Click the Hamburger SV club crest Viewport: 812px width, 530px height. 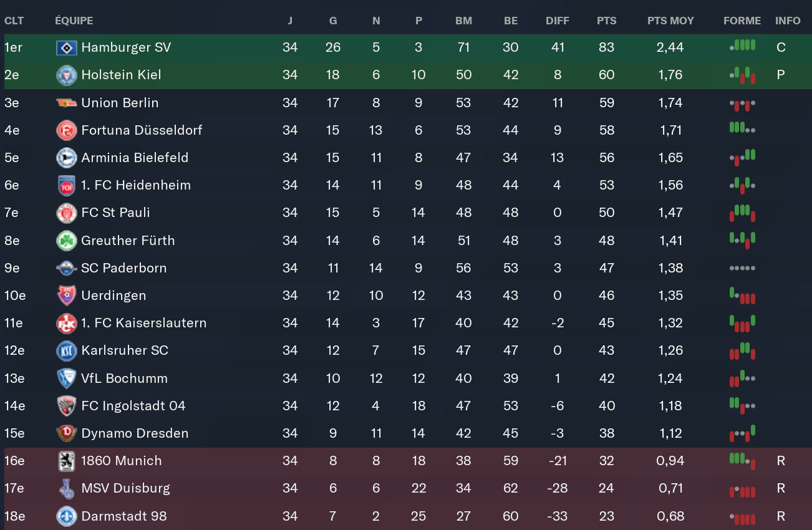(66, 47)
